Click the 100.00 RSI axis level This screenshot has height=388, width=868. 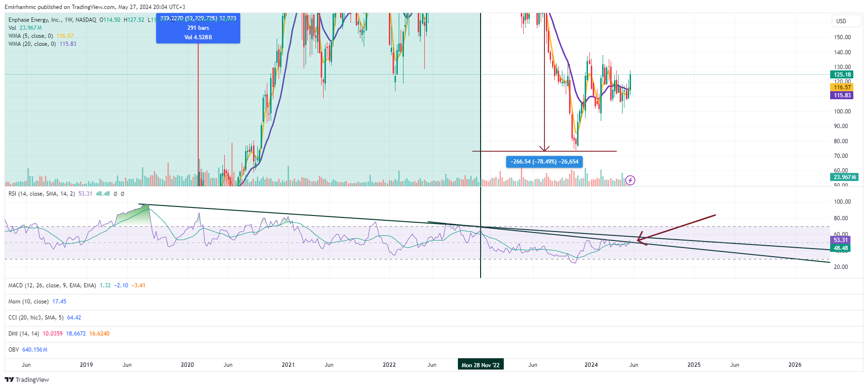[842, 202]
